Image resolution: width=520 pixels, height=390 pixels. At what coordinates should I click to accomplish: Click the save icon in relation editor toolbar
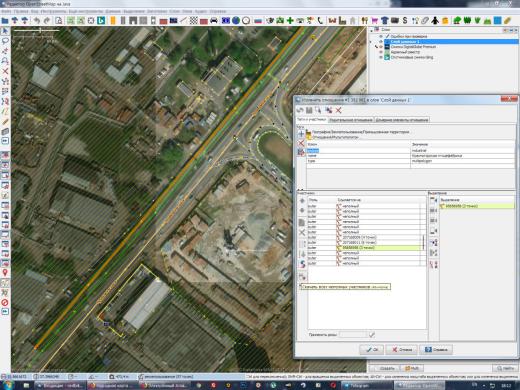[x=309, y=110]
